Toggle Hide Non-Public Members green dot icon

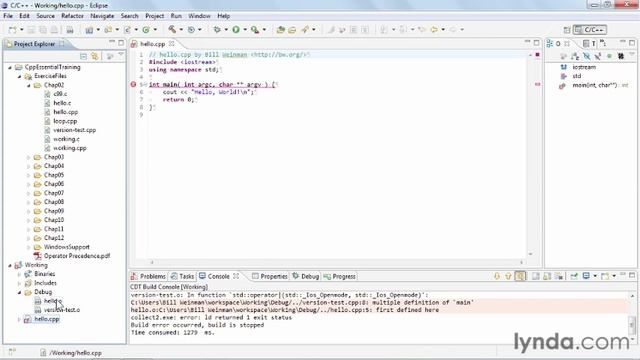(x=609, y=56)
